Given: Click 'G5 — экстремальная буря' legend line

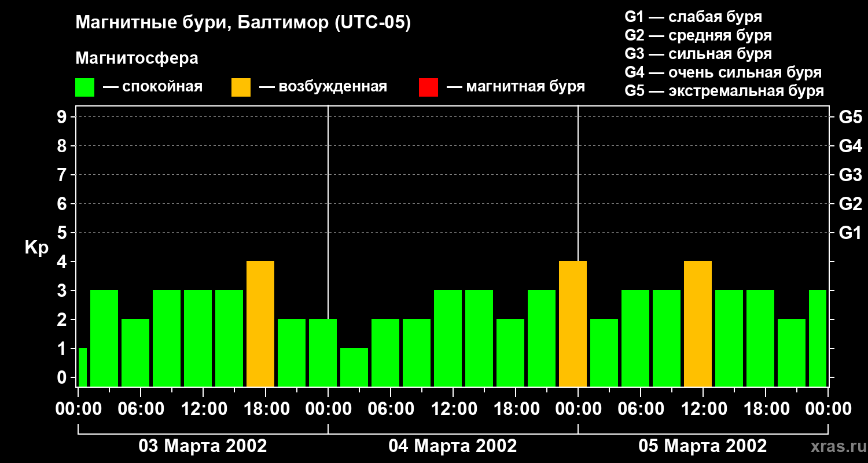Looking at the screenshot, I should click(x=724, y=91).
